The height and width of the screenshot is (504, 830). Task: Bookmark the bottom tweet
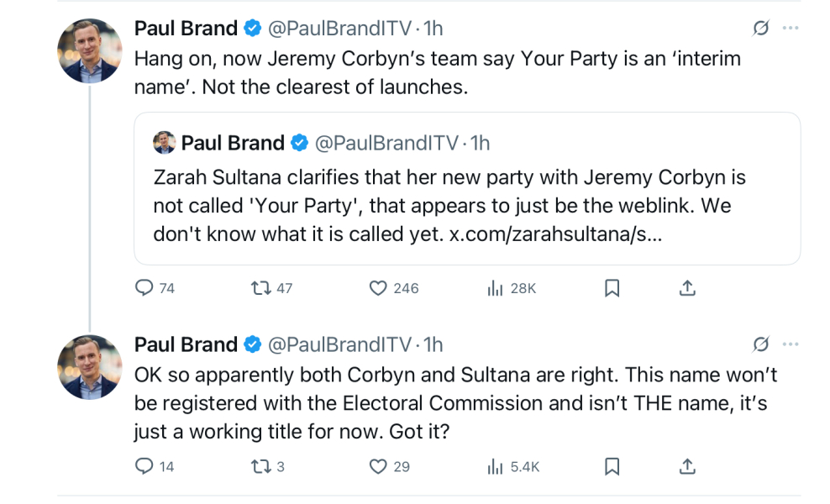612,465
